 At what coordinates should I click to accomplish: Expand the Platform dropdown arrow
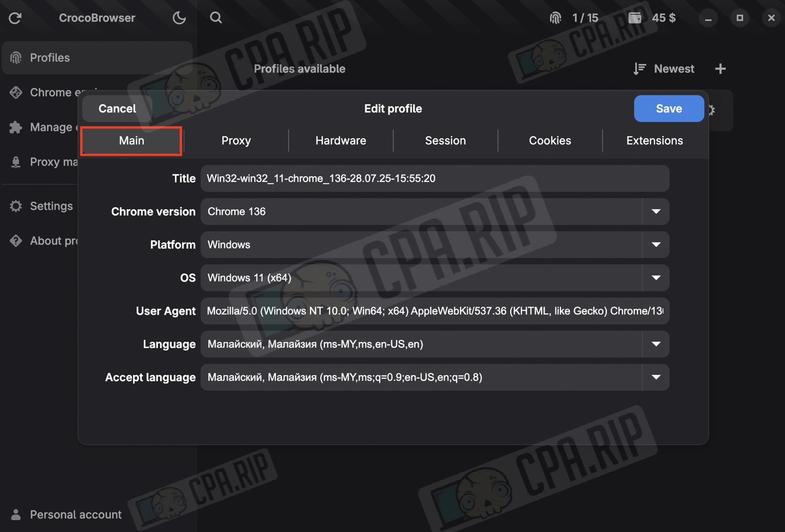656,245
